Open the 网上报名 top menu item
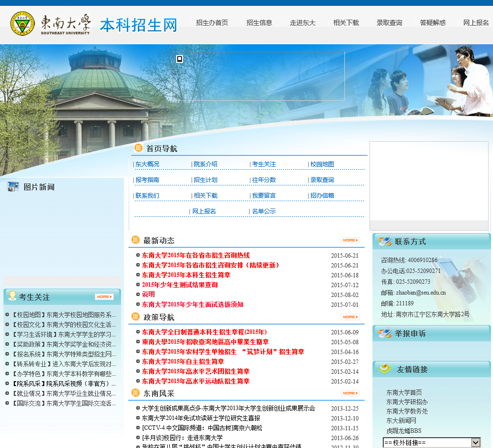493x448 pixels. (476, 23)
